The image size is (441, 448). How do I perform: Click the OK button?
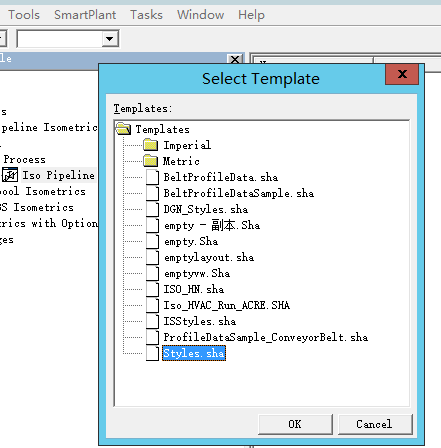(295, 424)
